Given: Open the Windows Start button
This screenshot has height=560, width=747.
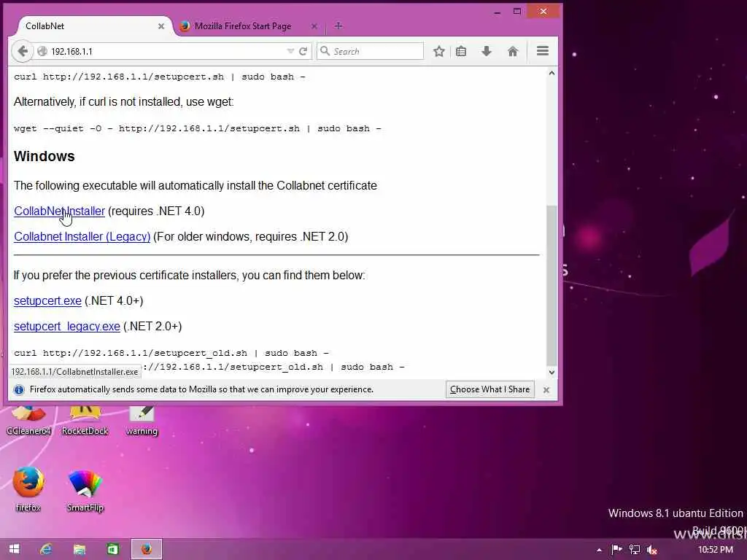Looking at the screenshot, I should pos(15,549).
